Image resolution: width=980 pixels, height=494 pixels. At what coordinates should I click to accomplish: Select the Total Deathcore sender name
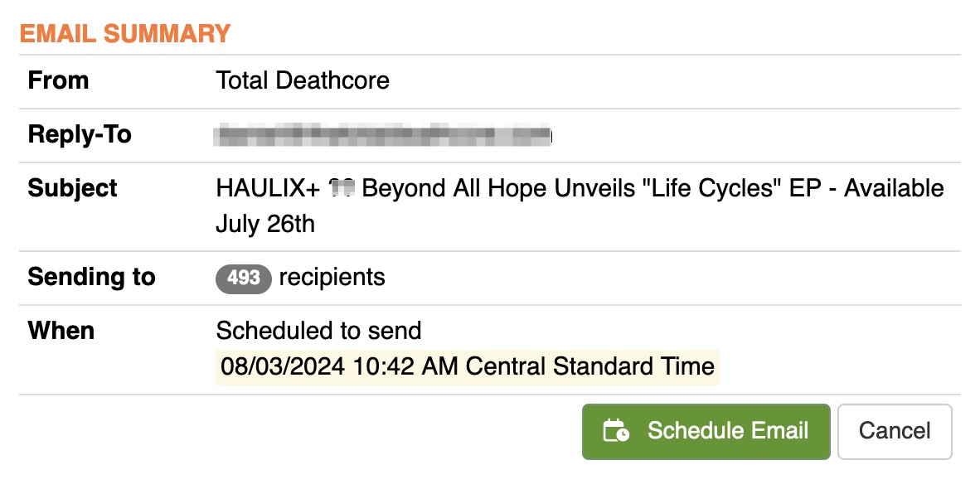coord(303,81)
